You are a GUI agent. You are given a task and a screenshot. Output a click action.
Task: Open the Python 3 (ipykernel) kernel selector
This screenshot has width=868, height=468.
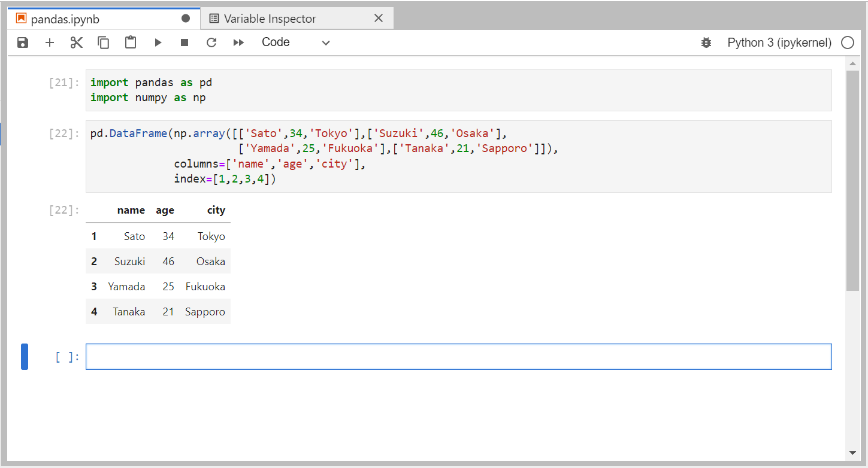(x=779, y=42)
